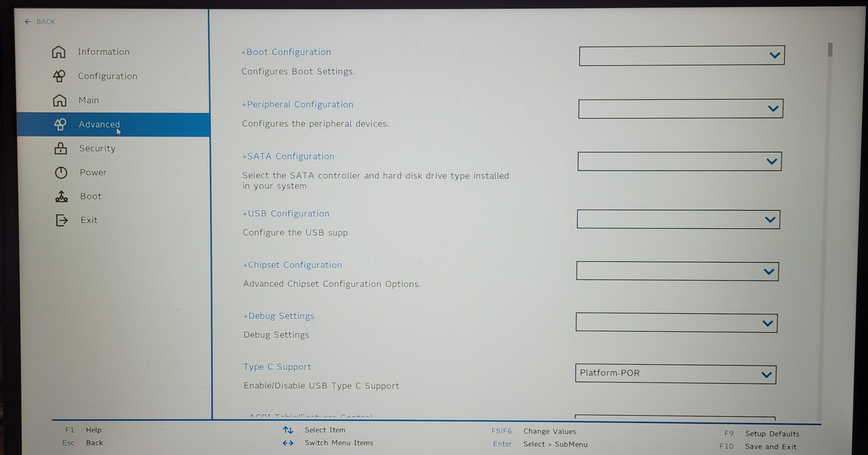Click the home icon beside Main

pyautogui.click(x=60, y=100)
